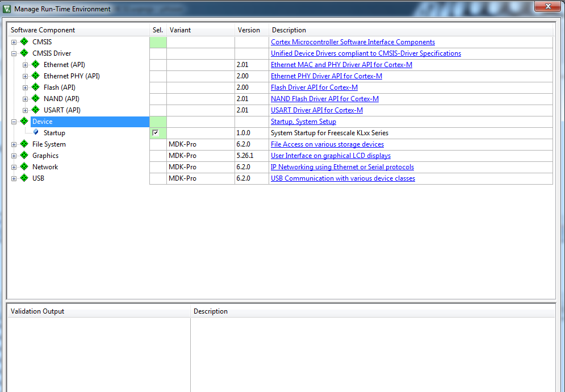
Task: Open USART Driver API for Cortex-M link
Action: 317,110
